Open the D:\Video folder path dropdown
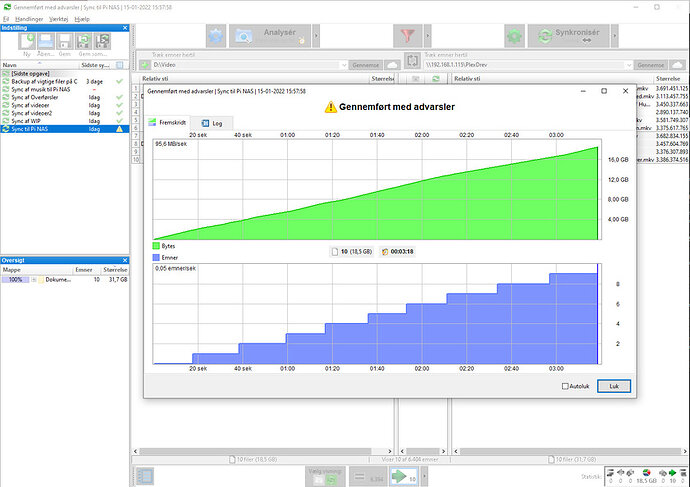This screenshot has width=690, height=487. (344, 65)
